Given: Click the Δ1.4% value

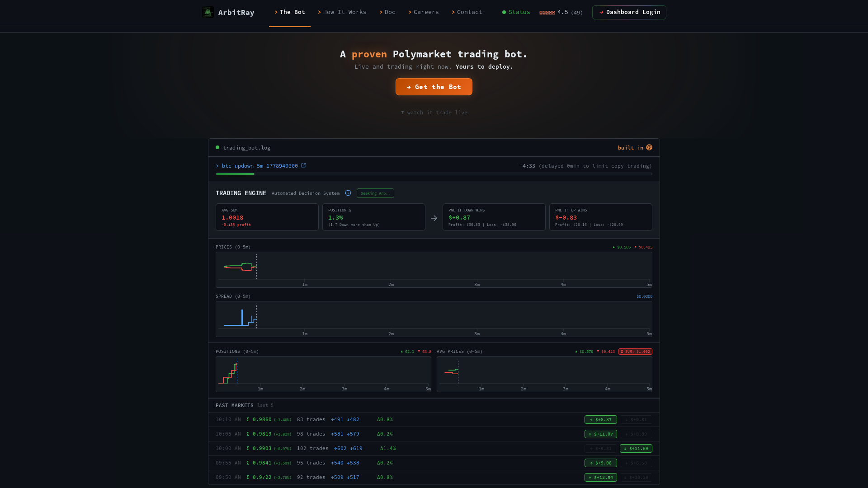Looking at the screenshot, I should click(388, 449).
